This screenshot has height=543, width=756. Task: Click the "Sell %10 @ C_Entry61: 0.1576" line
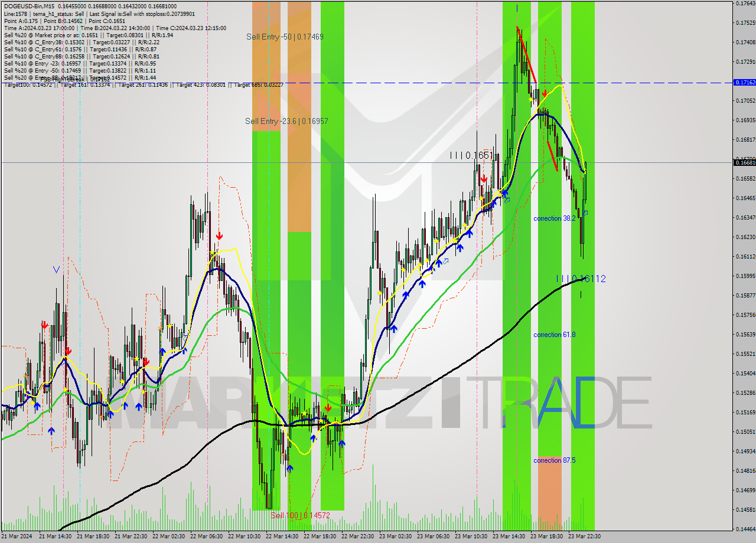(80, 49)
